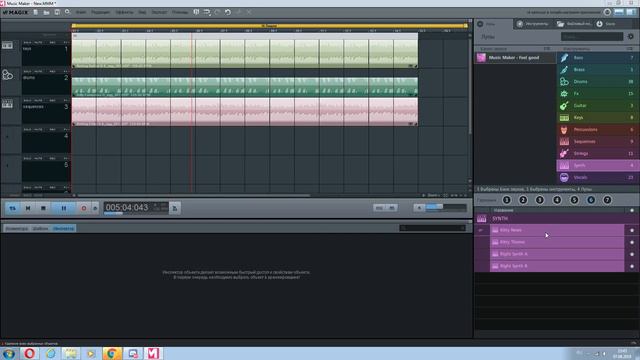Click the bottom panel search field
This screenshot has width=640, height=360.
click(433, 228)
